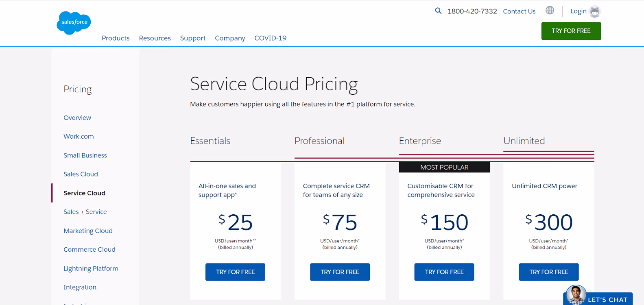The height and width of the screenshot is (305, 644).
Task: Try Unlimited edition for free
Action: (x=549, y=272)
